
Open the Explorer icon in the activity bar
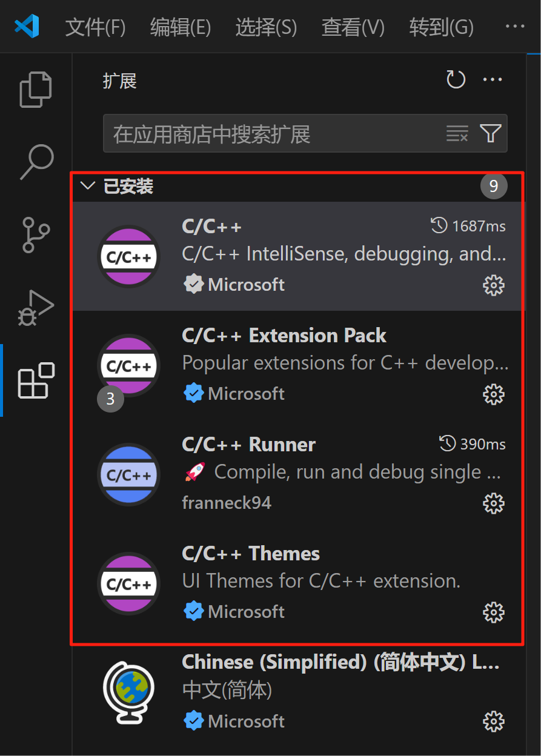(x=36, y=89)
